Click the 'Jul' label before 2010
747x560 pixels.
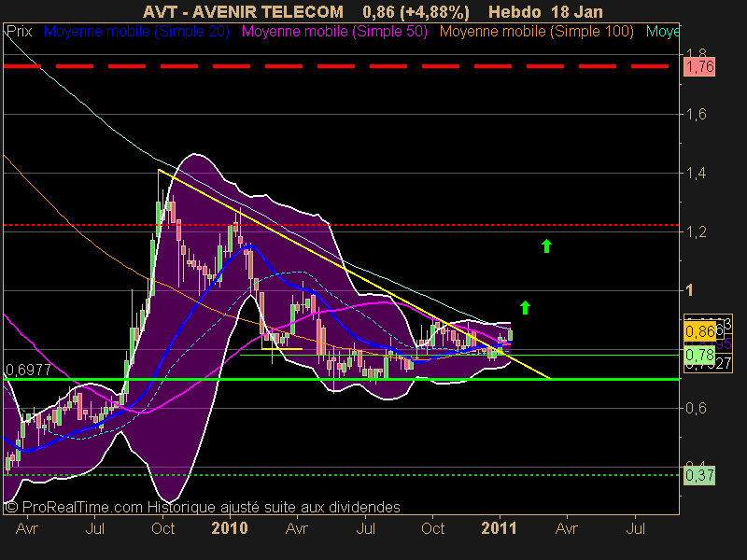pos(95,528)
